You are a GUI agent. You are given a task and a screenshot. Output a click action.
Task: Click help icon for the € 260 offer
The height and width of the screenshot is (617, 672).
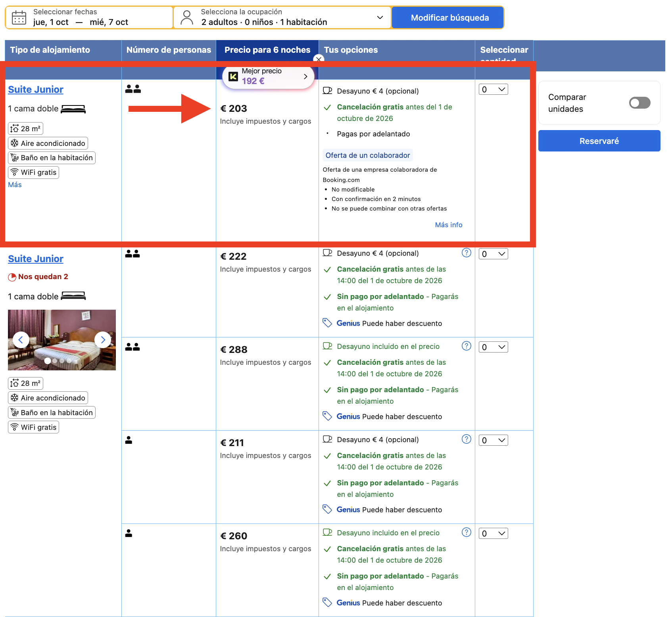pyautogui.click(x=467, y=532)
